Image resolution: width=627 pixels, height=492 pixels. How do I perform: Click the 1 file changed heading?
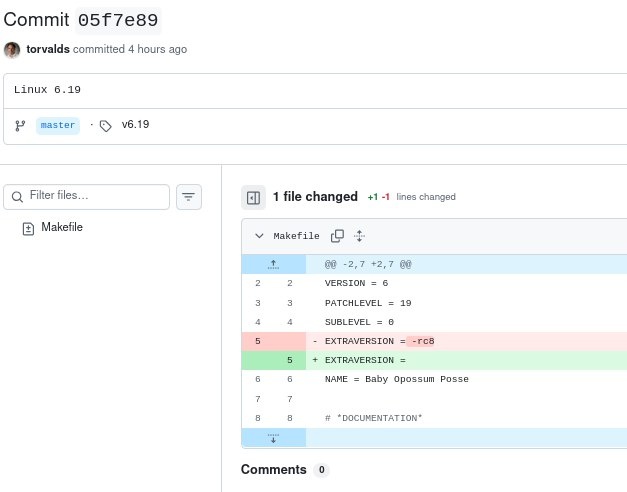(315, 197)
